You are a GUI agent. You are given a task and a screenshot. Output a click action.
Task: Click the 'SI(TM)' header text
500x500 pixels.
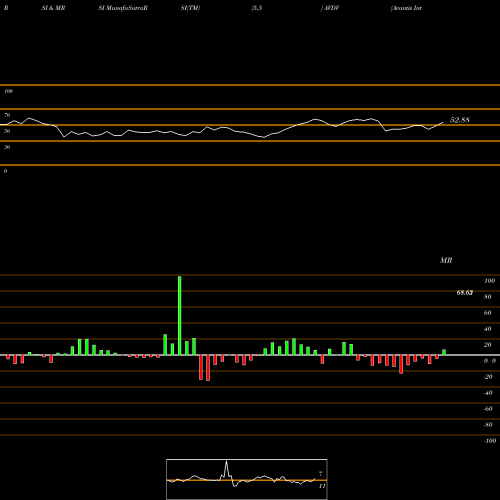190,8
